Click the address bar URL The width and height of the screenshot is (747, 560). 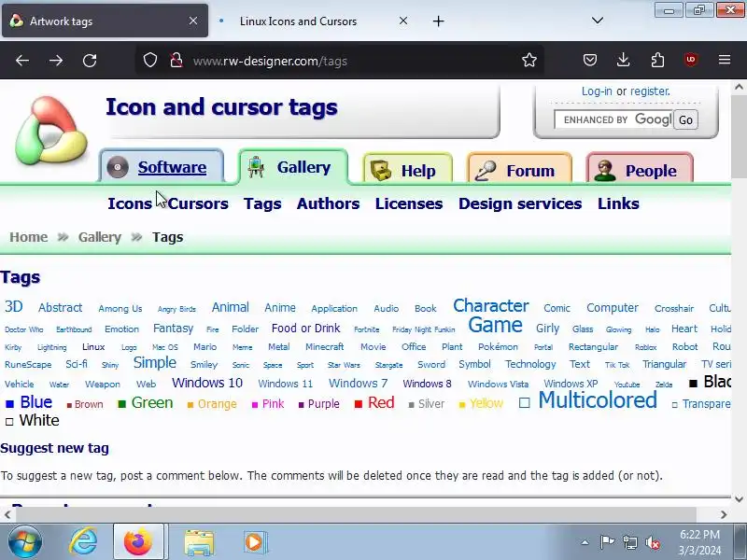coord(270,61)
